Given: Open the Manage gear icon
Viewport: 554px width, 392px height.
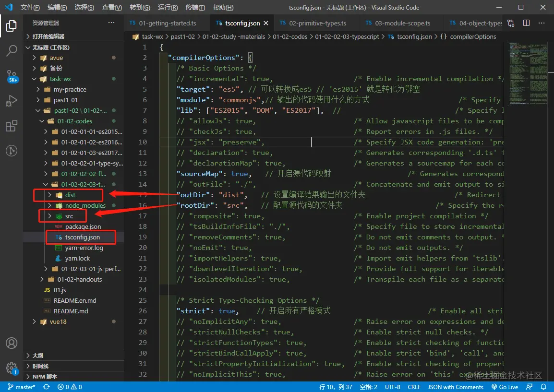Looking at the screenshot, I should [12, 368].
